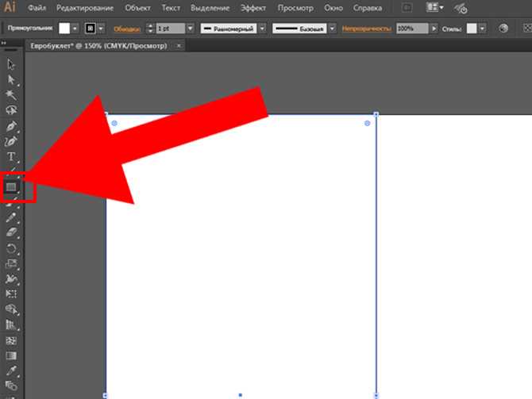The width and height of the screenshot is (532, 399).
Task: Open the Базовая brush definition dropdown
Action: (x=333, y=29)
